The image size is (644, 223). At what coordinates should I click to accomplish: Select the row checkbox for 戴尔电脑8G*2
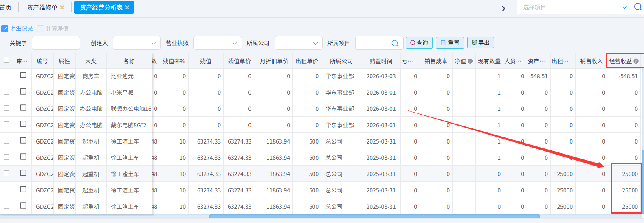[7, 124]
